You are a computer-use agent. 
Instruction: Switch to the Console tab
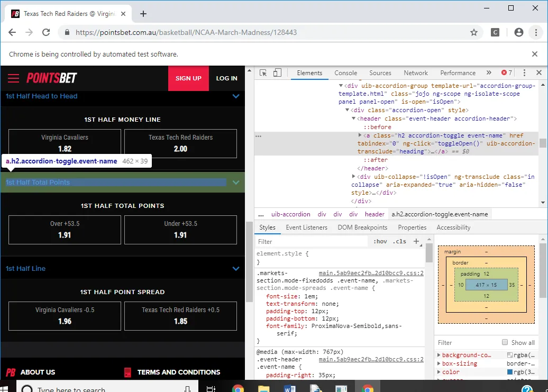(x=345, y=72)
